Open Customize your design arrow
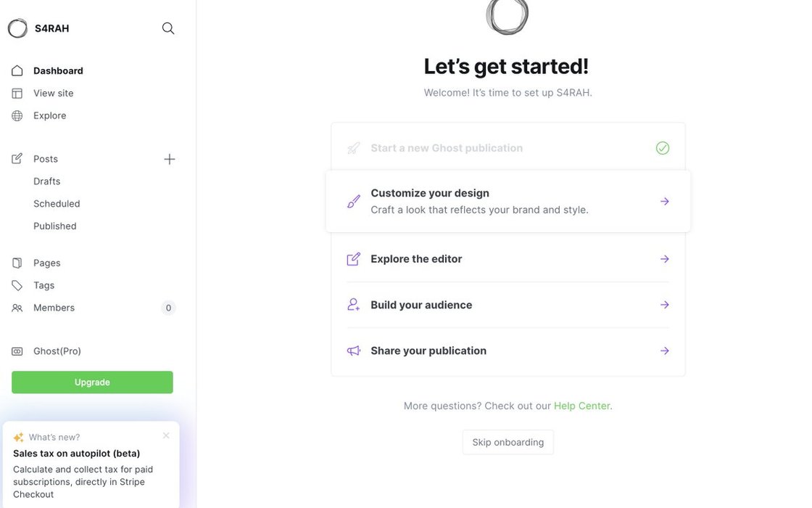This screenshot has width=812, height=508. coord(665,201)
